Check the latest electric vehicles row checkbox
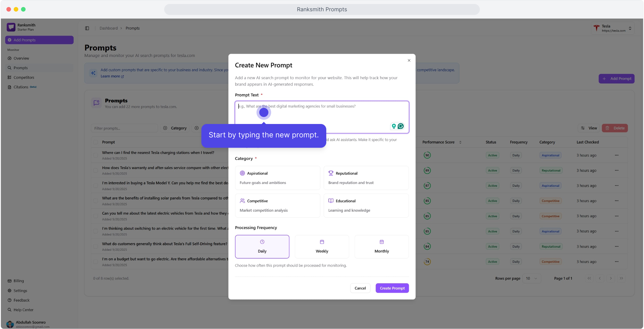Viewport: 644px width, 329px height. (x=96, y=216)
